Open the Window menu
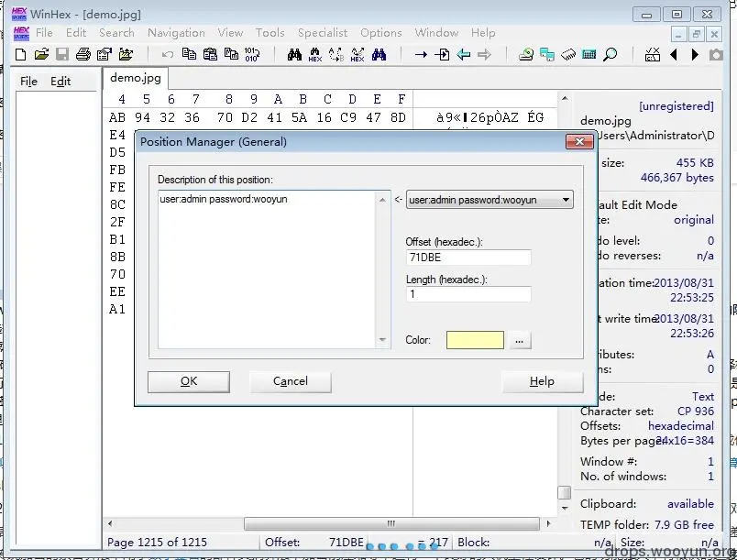 (x=436, y=32)
